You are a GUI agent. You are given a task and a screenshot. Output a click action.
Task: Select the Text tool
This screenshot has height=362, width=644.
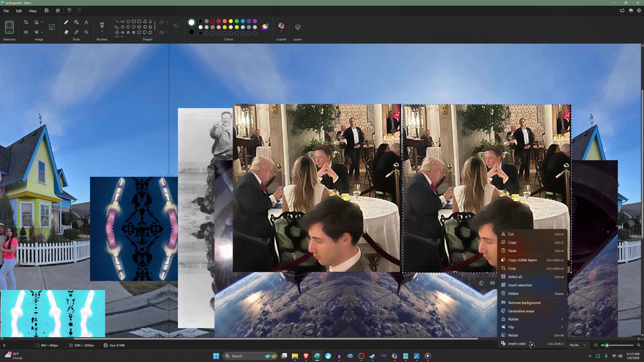coord(86,22)
